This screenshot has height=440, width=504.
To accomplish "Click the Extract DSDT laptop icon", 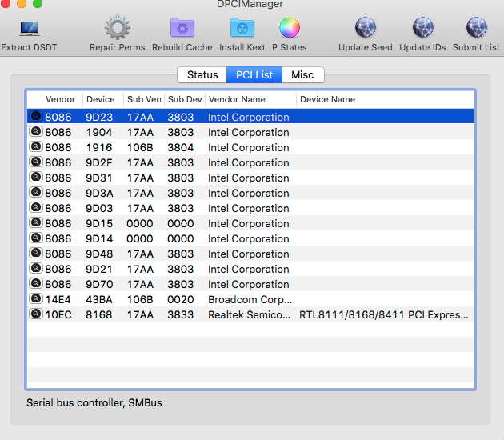I will 28,30.
